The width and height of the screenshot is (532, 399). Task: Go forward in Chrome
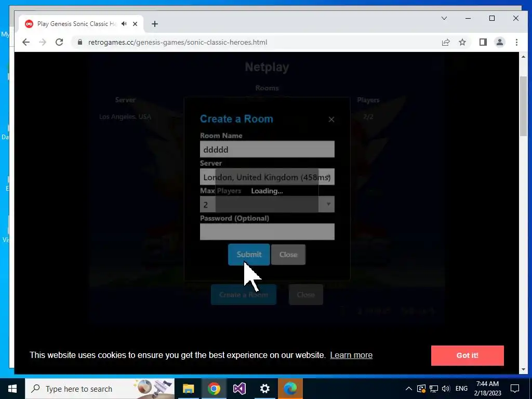[x=43, y=42]
